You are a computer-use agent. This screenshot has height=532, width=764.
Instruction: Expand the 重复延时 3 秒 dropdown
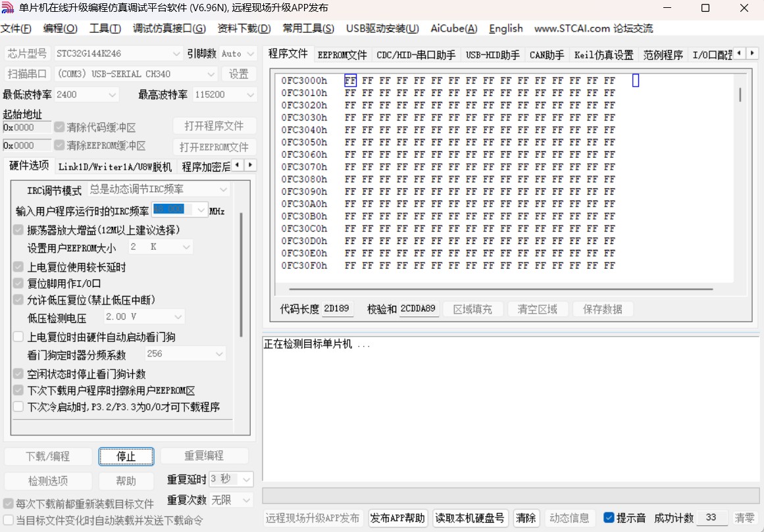click(x=247, y=479)
